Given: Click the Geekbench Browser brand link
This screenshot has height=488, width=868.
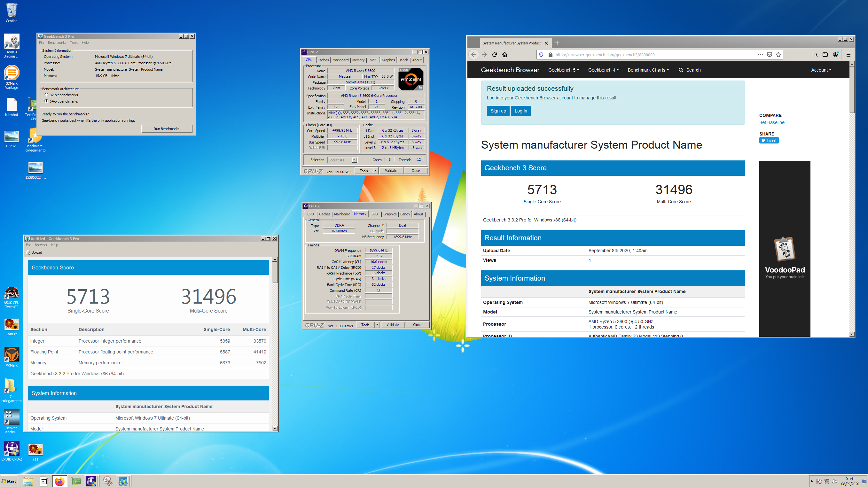Looking at the screenshot, I should pos(510,70).
